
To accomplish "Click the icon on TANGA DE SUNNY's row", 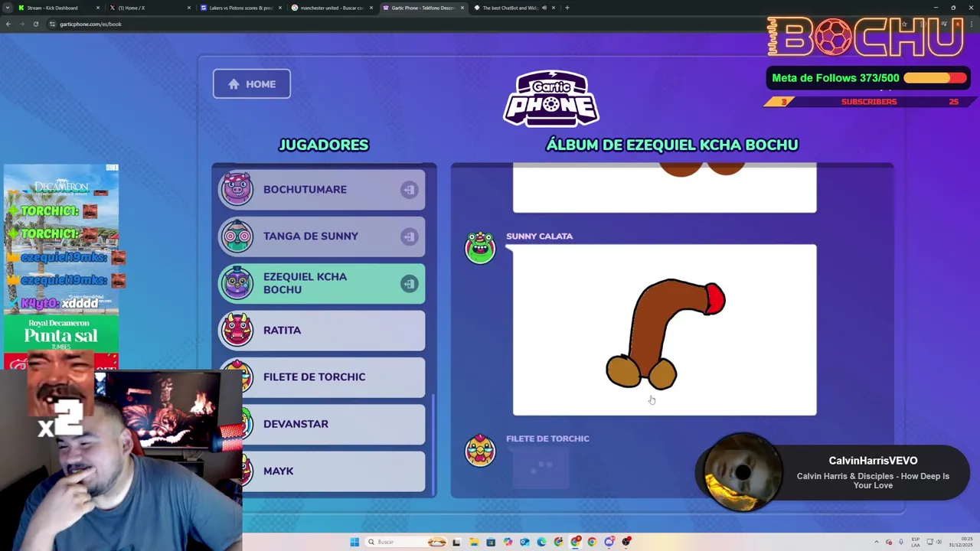I will click(409, 236).
